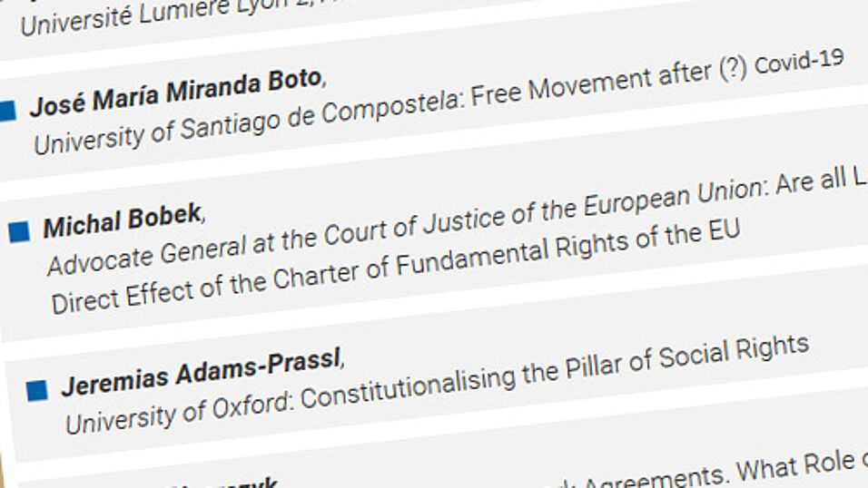Click blue square bullet next to Michal Bobek
This screenshot has height=488, width=868.
point(19,232)
